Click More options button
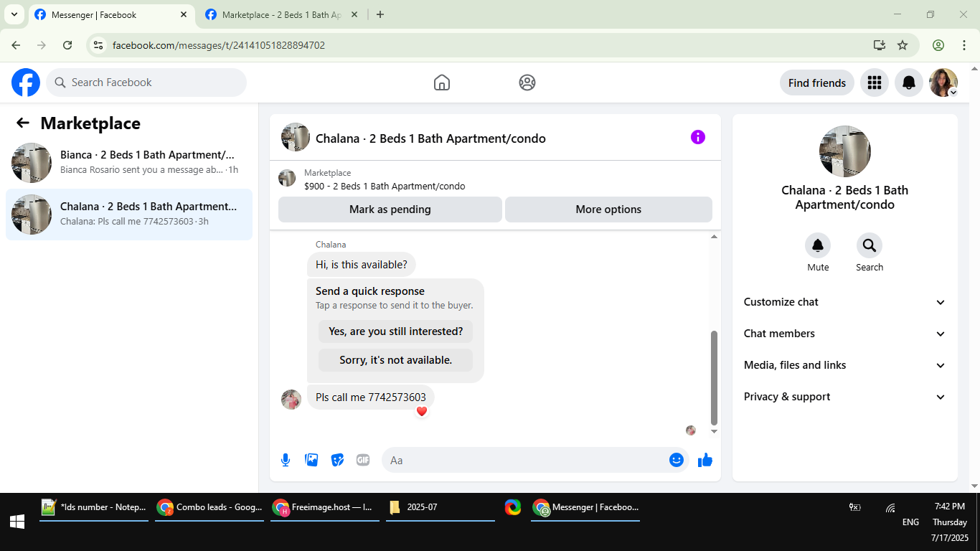 (608, 209)
